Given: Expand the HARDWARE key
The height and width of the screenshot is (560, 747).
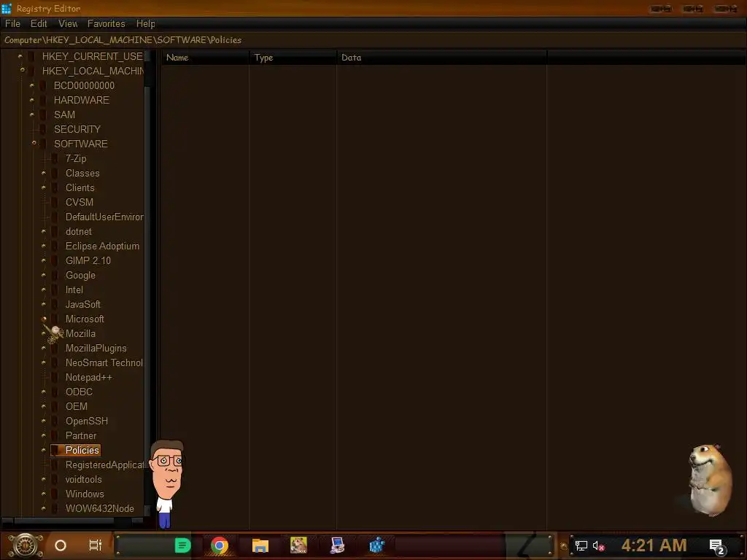Looking at the screenshot, I should coord(32,100).
